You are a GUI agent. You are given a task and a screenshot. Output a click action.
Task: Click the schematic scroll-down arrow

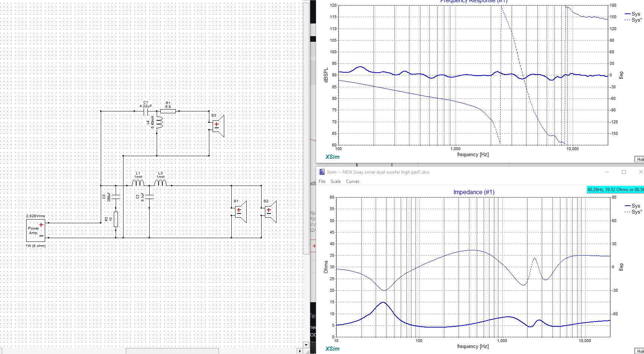pos(306,345)
